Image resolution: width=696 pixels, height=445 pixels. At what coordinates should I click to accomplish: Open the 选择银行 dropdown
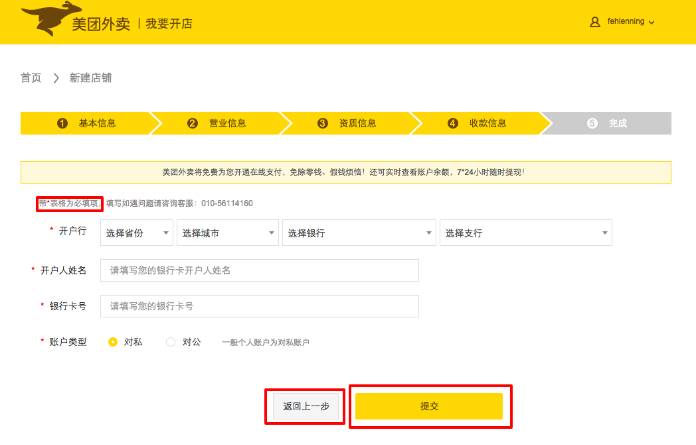point(359,233)
